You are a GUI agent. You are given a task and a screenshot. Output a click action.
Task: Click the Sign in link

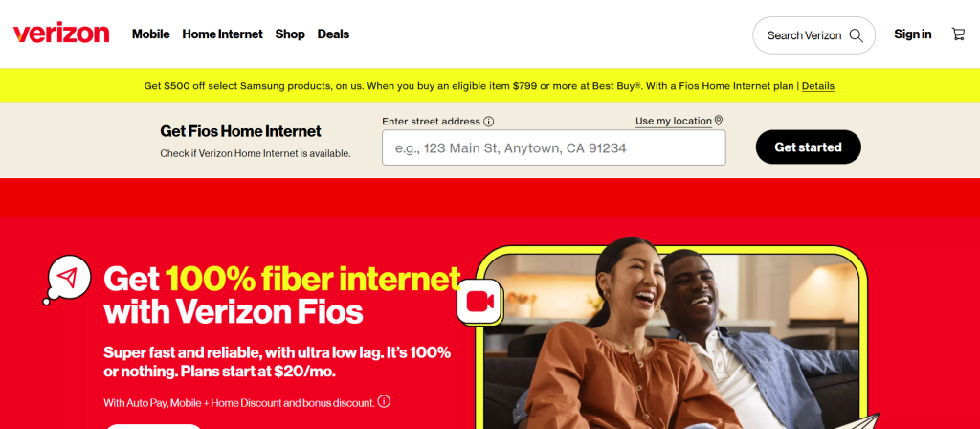pyautogui.click(x=912, y=34)
